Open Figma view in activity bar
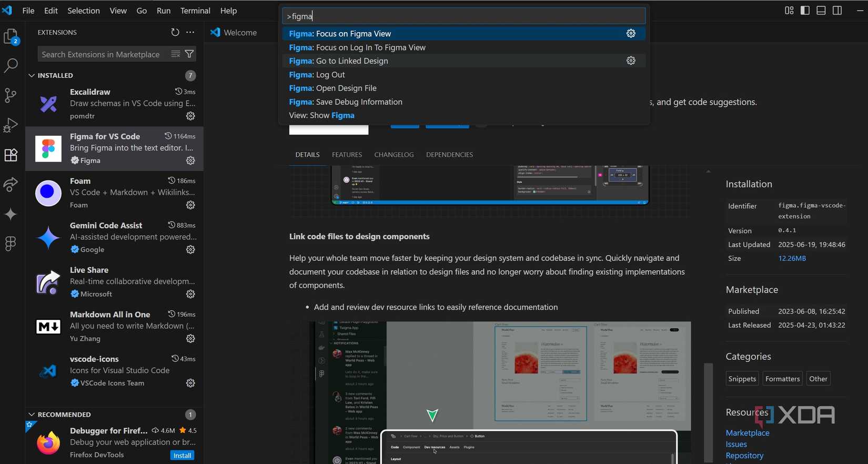 coord(11,244)
